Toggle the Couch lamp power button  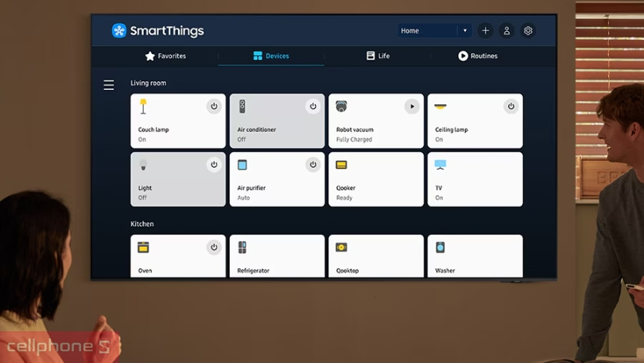[214, 107]
